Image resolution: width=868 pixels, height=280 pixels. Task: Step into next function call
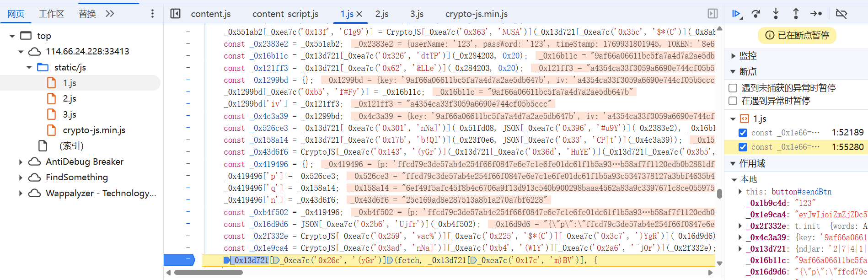pyautogui.click(x=776, y=14)
